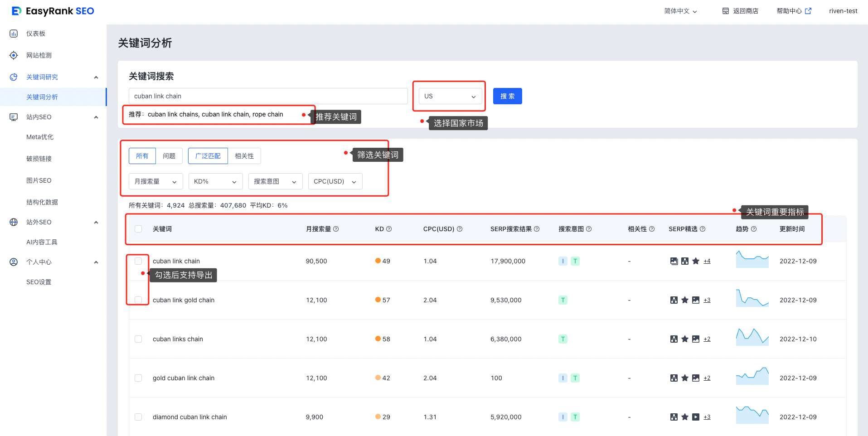This screenshot has height=436, width=868.
Task: Click help icon next to SERP精选 header
Action: 703,229
